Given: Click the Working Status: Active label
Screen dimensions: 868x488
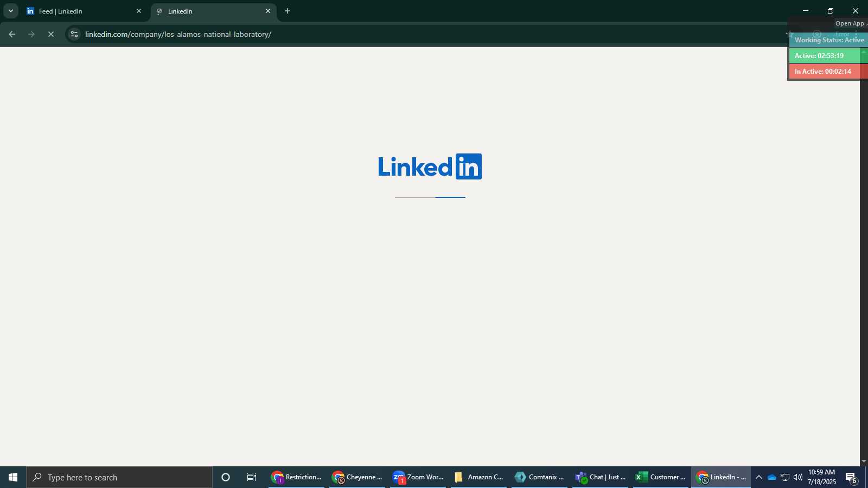Looking at the screenshot, I should [829, 40].
